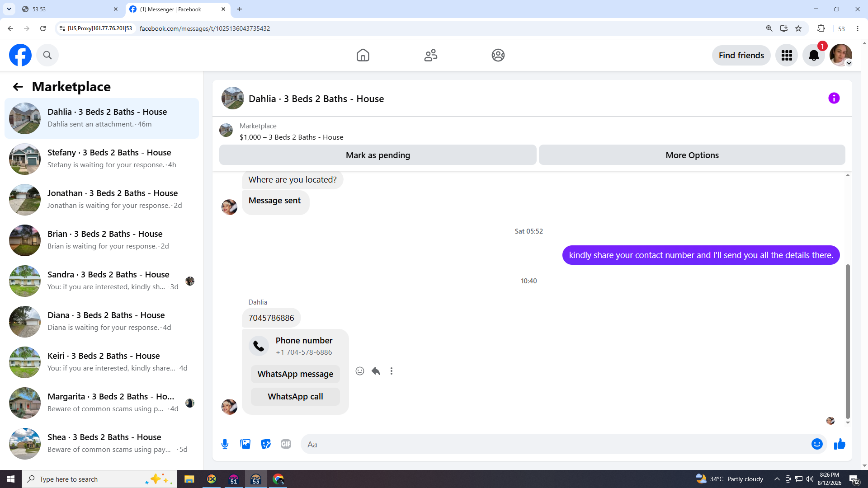
Task: Send a voice clip
Action: point(225,444)
